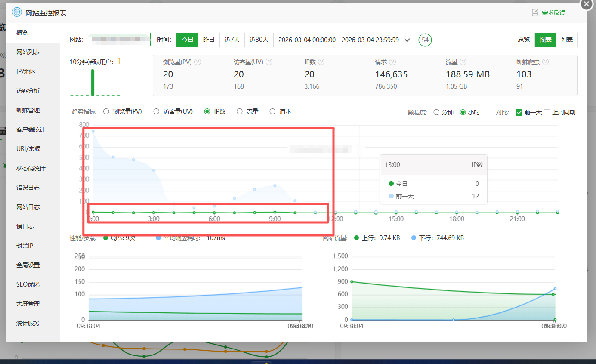The height and width of the screenshot is (364, 596).
Task: Uncheck the 前一天 comparison checkbox
Action: pyautogui.click(x=519, y=113)
